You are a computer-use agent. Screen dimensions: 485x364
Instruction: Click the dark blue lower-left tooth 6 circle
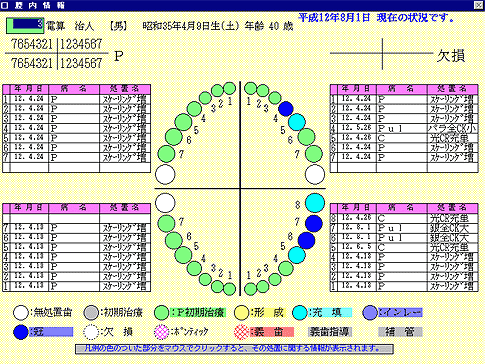pos(306,240)
